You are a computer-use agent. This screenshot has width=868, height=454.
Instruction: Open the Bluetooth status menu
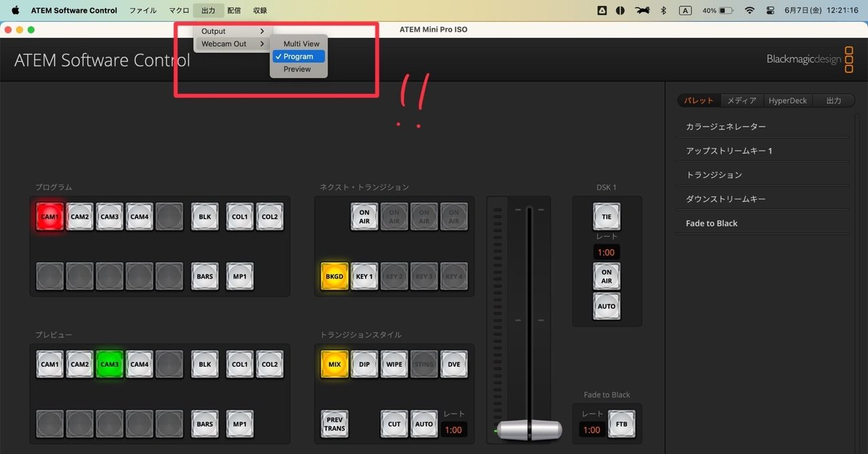pyautogui.click(x=664, y=10)
